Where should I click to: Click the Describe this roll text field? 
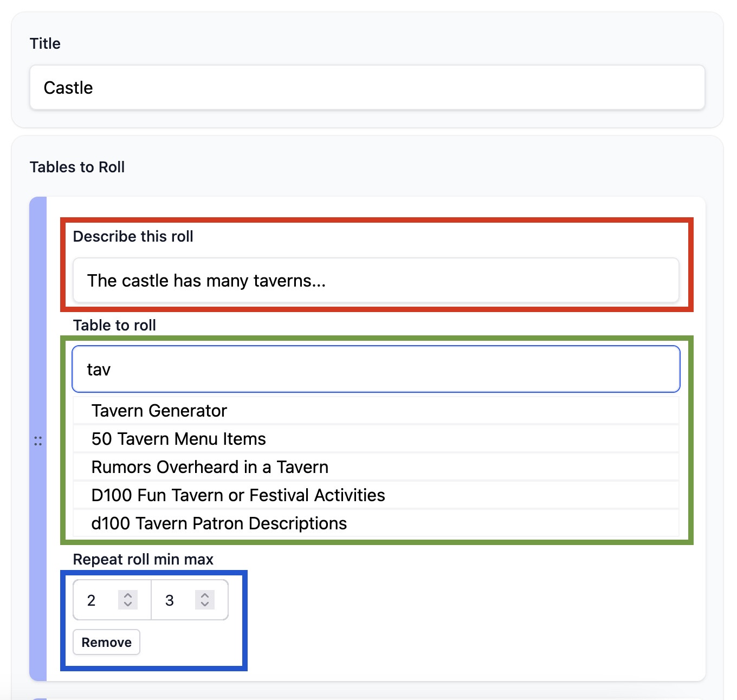click(376, 281)
